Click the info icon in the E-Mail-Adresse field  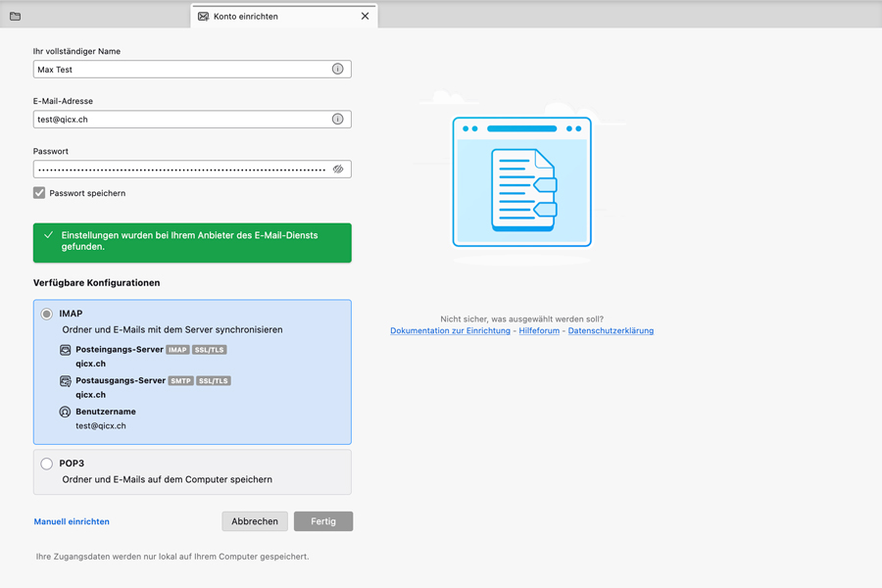[337, 120]
